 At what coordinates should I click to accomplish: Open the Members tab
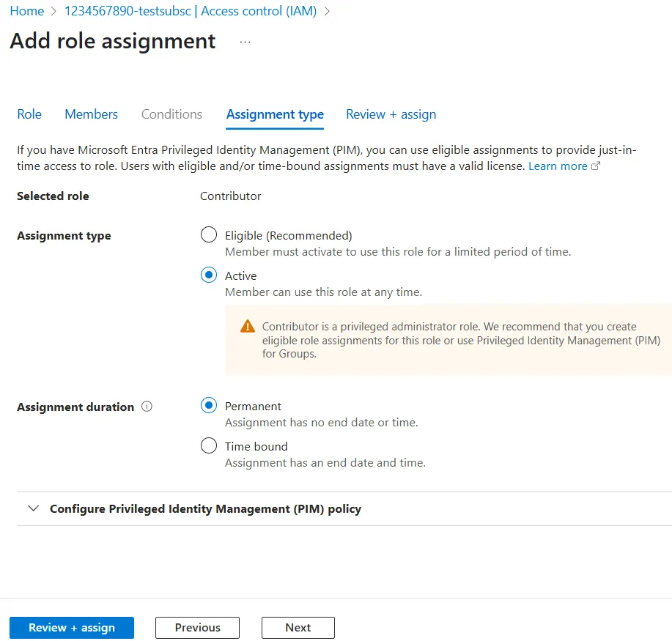click(91, 114)
